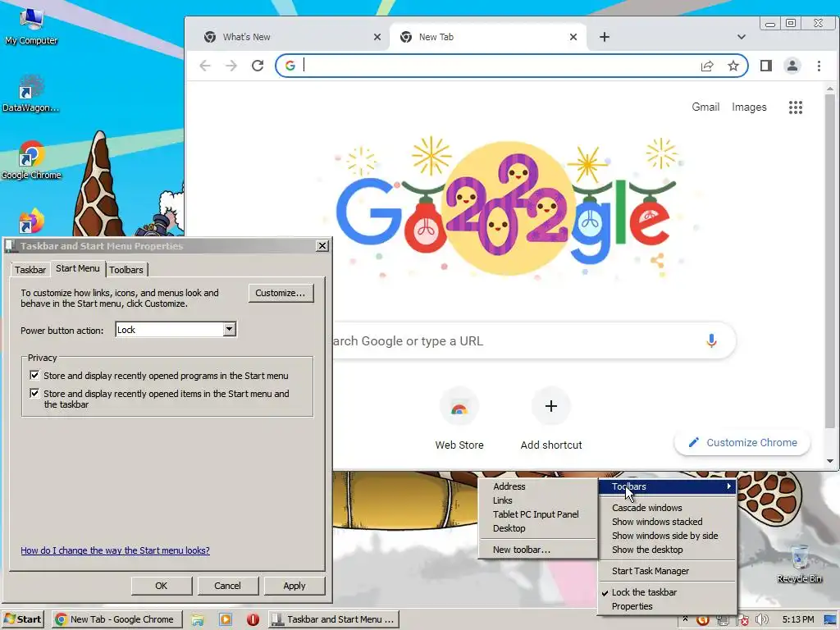Open the Google apps grid

tap(796, 107)
